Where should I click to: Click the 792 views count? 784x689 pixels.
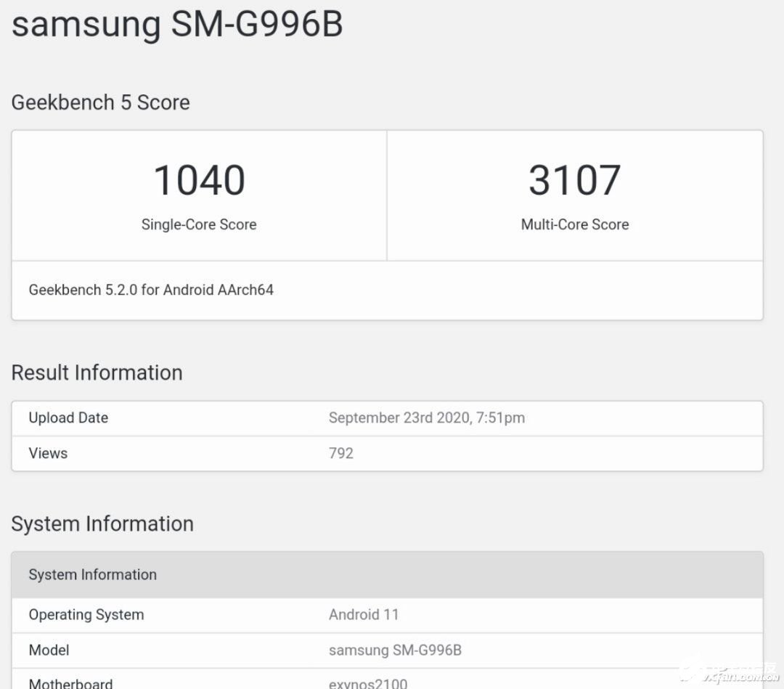tap(341, 453)
